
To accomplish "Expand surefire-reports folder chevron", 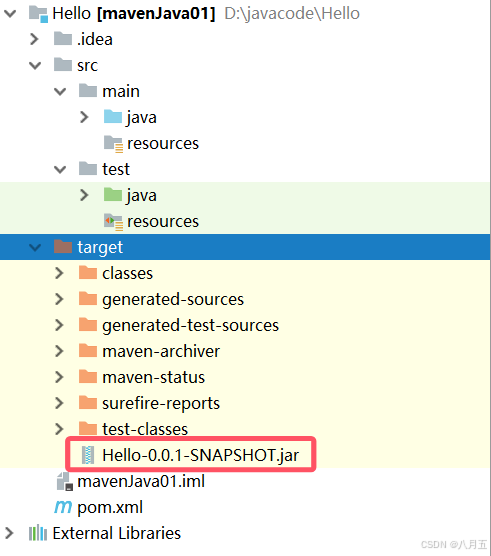I will tap(59, 403).
